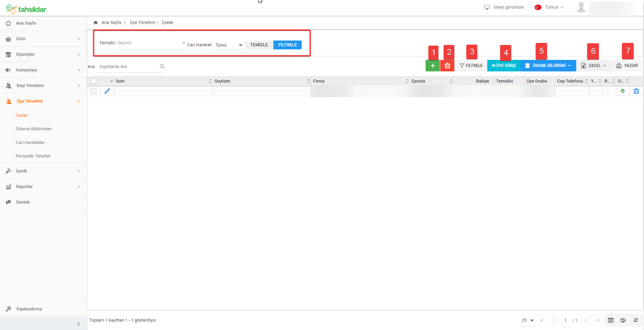Go to next page arrow
644x330 pixels.
click(586, 320)
